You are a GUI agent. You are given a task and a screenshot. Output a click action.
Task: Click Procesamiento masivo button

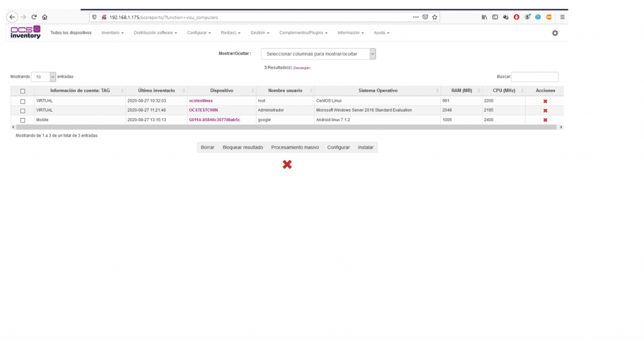coord(295,148)
